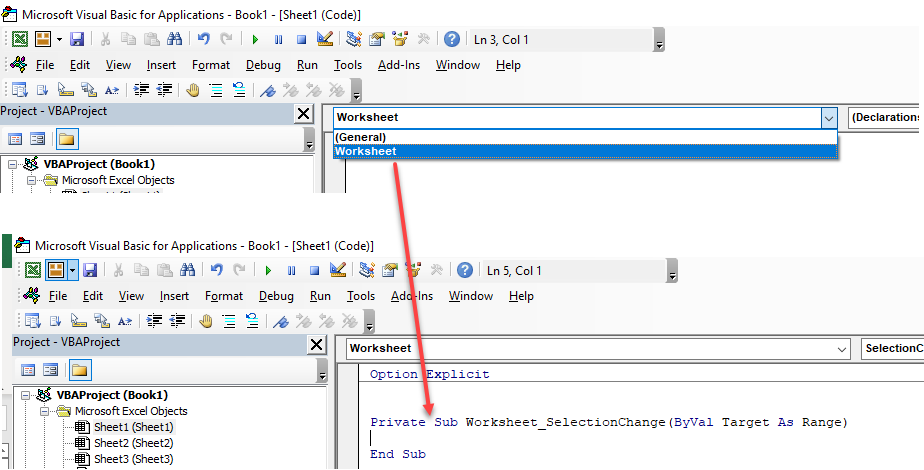This screenshot has width=924, height=470.
Task: Click Outdent icon in upper window's Edit toolbar
Action: click(164, 90)
